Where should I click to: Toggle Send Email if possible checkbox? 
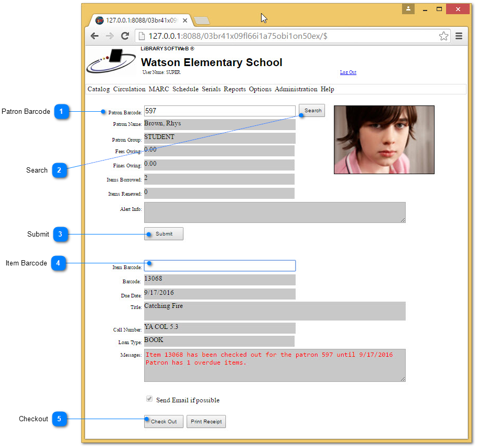[x=149, y=400]
